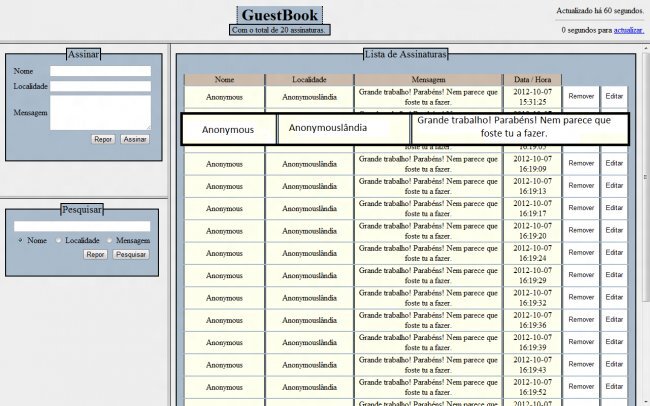
Task: Click Repor button in the Assinar form
Action: pos(103,139)
